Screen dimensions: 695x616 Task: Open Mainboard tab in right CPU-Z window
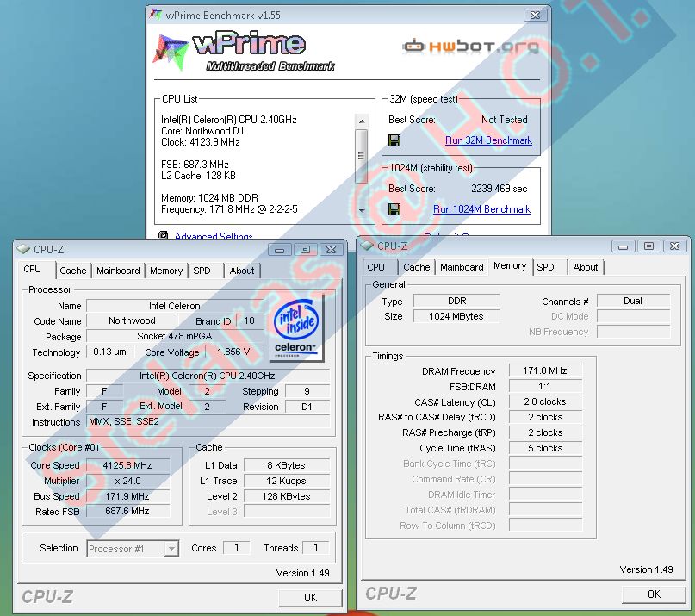(462, 267)
